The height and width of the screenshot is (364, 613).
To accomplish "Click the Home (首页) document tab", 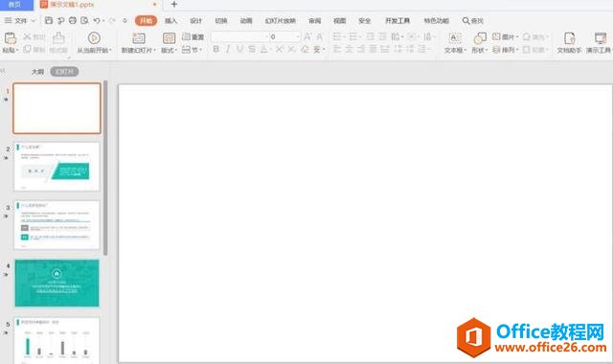I will (x=15, y=4).
